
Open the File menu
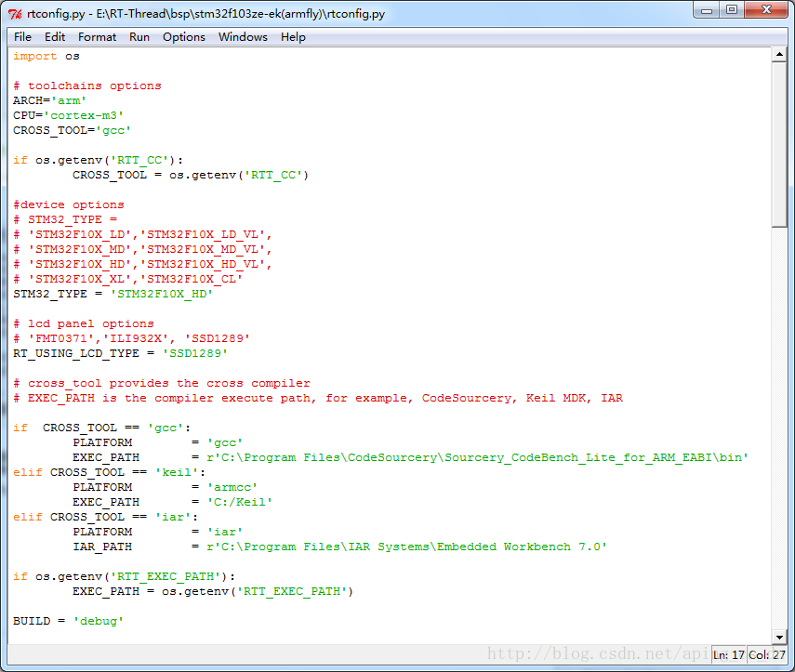[x=22, y=37]
